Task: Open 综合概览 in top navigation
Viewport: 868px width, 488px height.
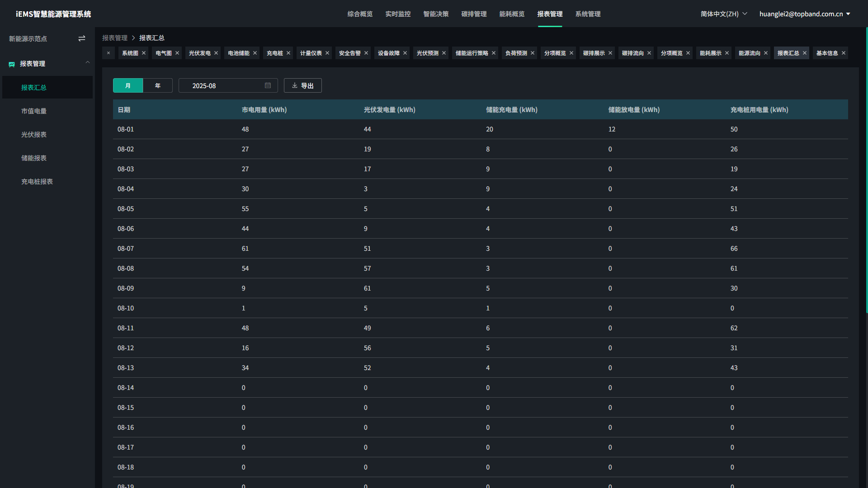Action: click(x=360, y=14)
